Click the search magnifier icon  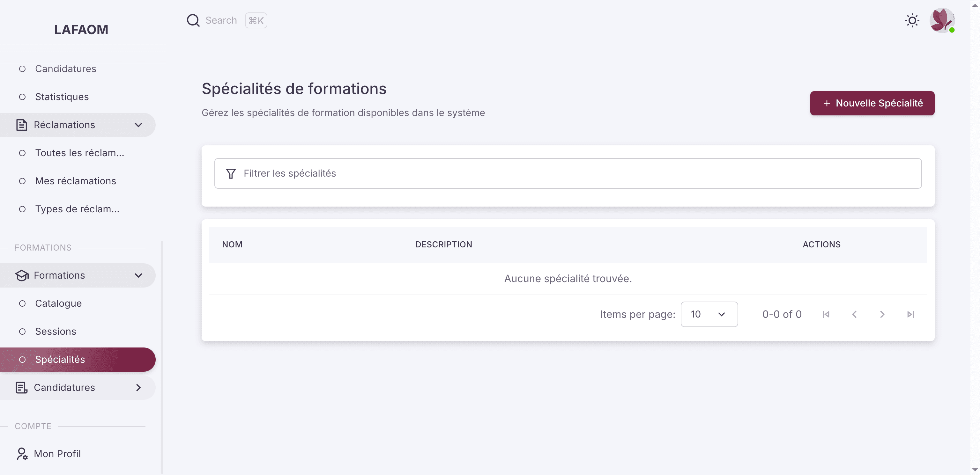click(x=193, y=20)
